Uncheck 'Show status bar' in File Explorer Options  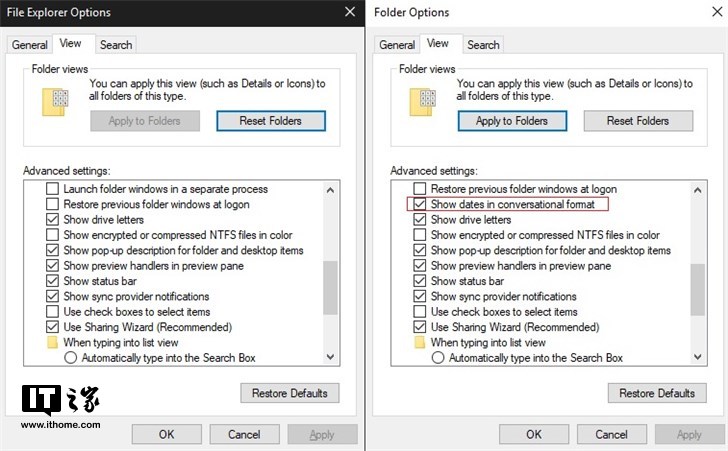point(52,281)
